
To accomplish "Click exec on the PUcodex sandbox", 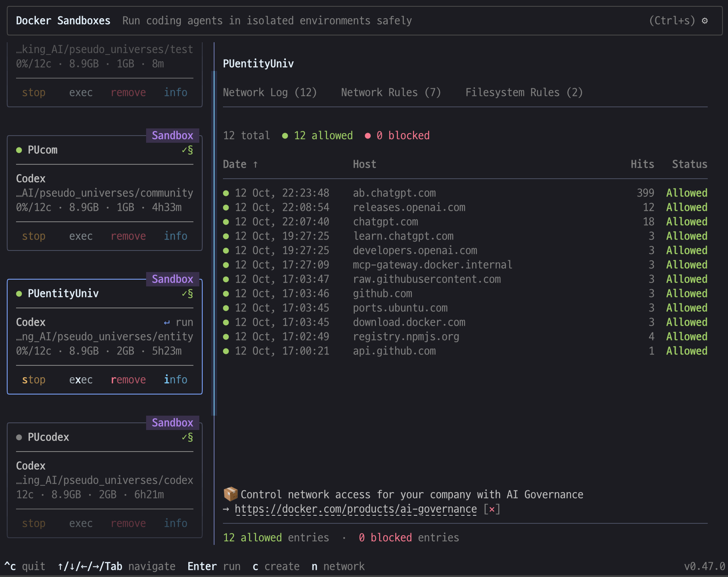I will pos(81,523).
